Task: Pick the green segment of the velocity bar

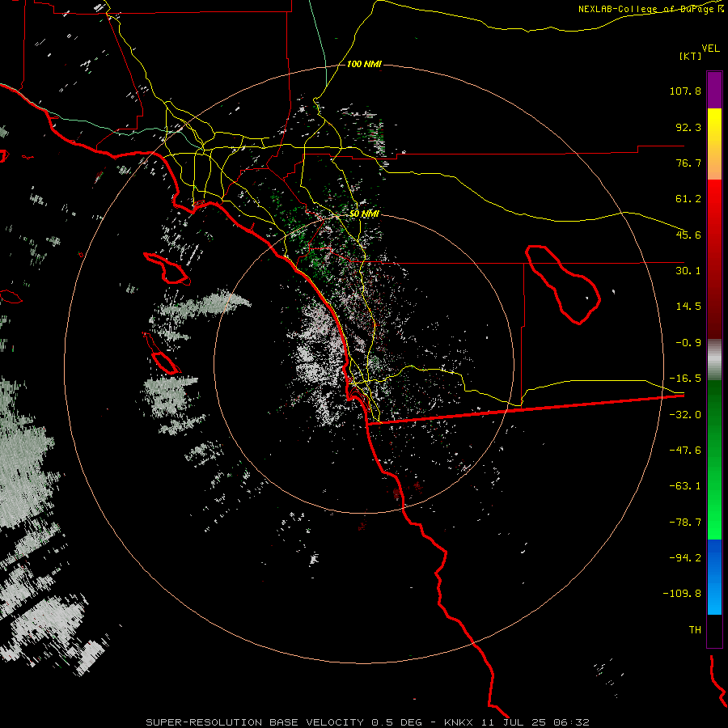Action: coord(714,459)
